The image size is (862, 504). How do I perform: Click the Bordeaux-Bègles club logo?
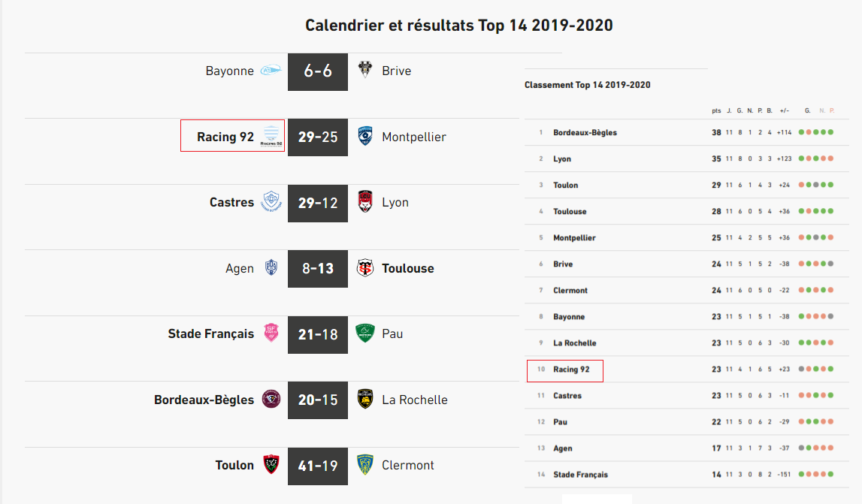click(271, 400)
